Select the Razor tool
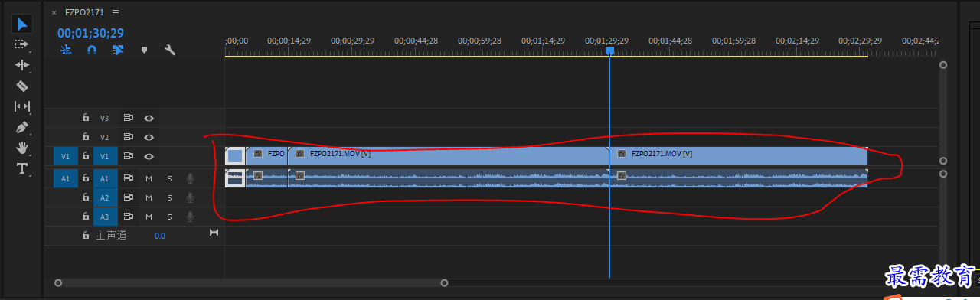 [22, 86]
